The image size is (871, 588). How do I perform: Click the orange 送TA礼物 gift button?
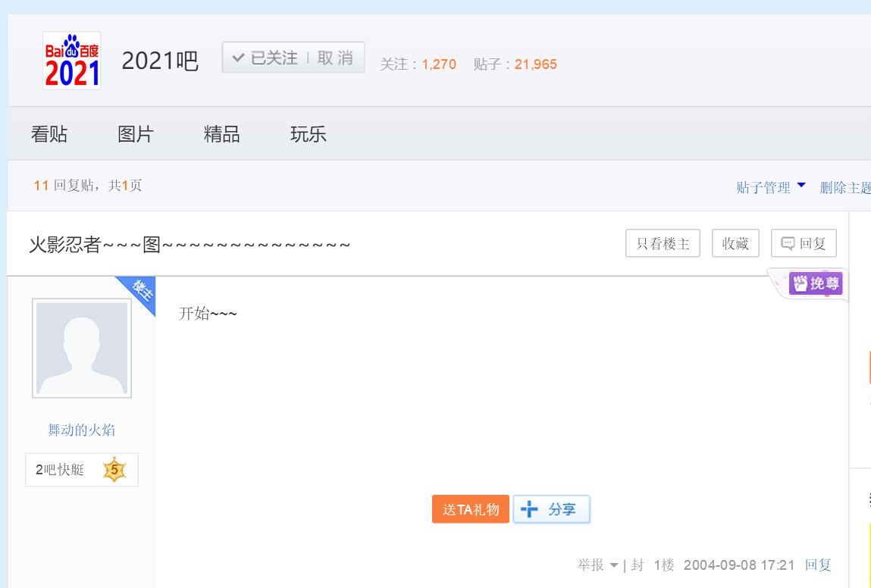coord(470,508)
